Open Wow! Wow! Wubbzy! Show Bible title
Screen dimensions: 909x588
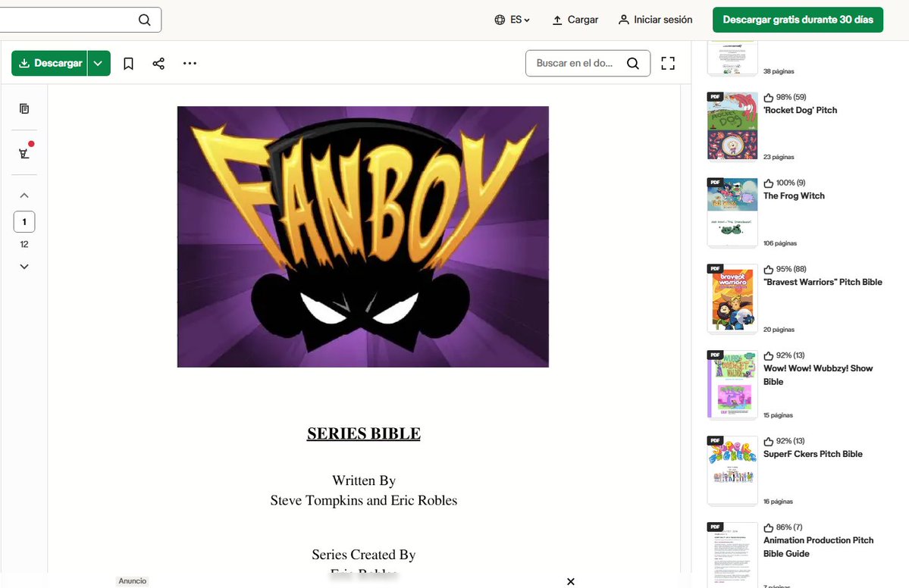point(818,375)
